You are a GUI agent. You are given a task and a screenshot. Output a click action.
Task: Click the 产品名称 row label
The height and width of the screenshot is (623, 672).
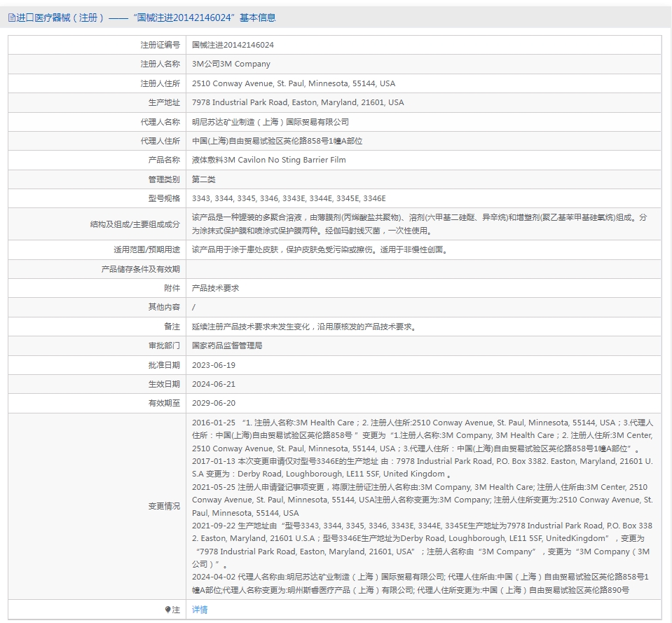click(x=164, y=160)
